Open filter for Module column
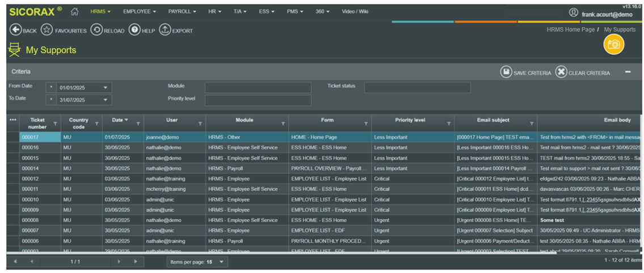644x273 pixels. pos(283,123)
